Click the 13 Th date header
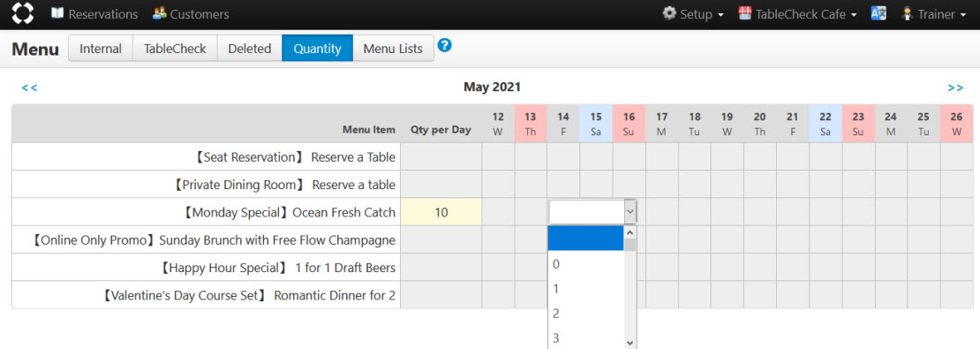 pos(531,124)
